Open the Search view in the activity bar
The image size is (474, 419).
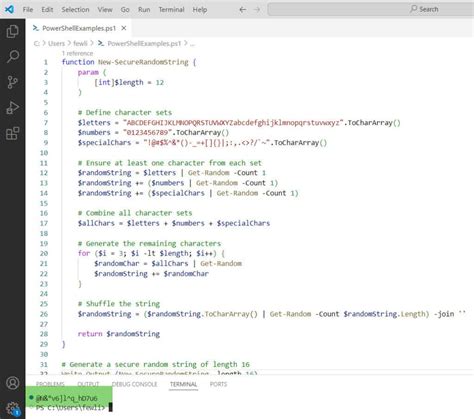coord(13,56)
